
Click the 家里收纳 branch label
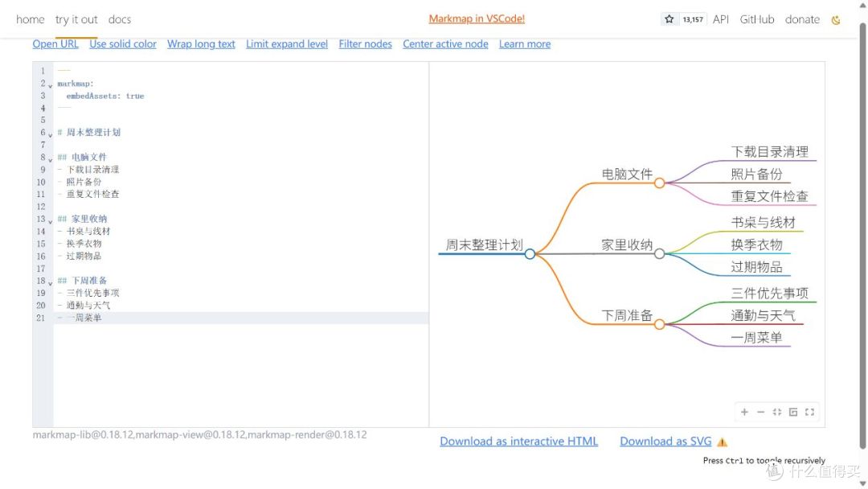(627, 244)
